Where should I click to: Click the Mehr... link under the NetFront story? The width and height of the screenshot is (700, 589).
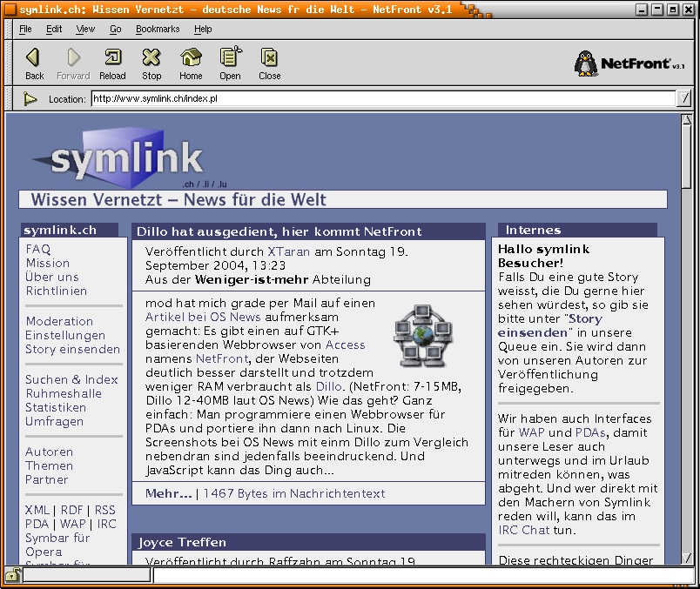[x=165, y=493]
